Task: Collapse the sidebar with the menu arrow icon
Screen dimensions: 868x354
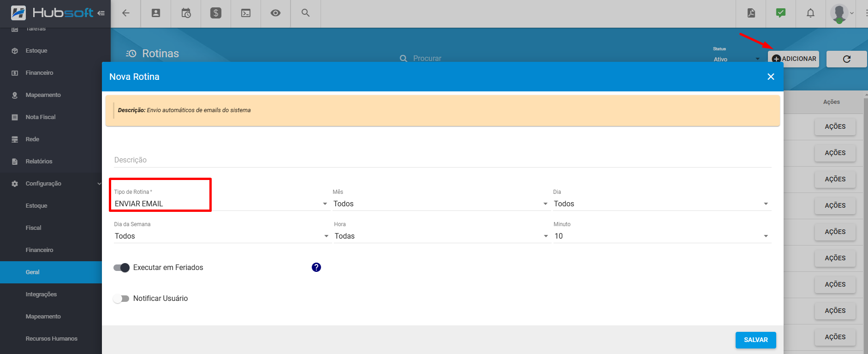Action: 101,13
